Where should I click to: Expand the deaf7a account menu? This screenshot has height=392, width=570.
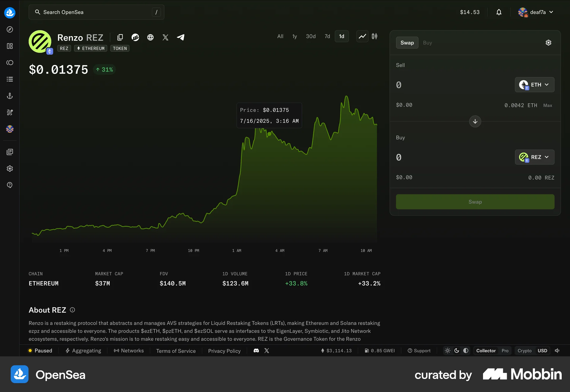536,12
